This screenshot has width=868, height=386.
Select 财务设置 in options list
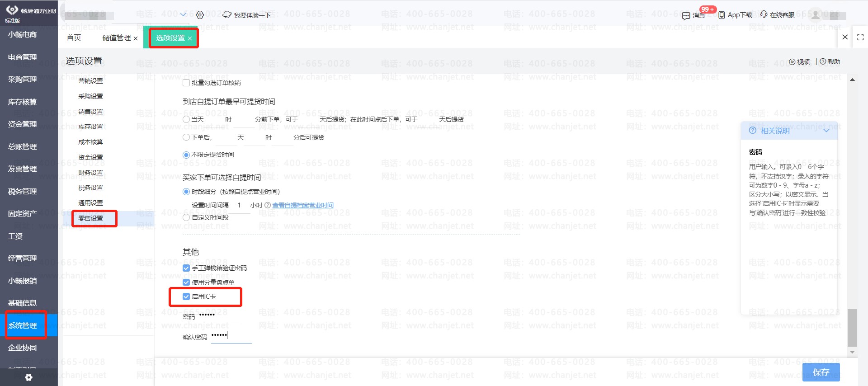click(90, 173)
